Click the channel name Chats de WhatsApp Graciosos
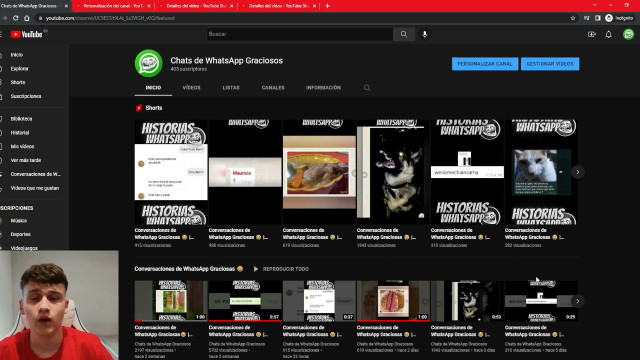 [227, 60]
